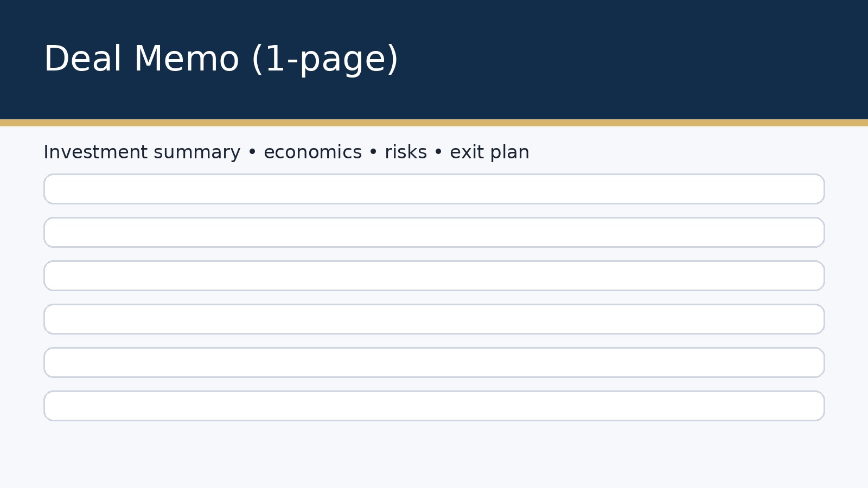Click "Investment summary" in the subtitle

click(142, 152)
